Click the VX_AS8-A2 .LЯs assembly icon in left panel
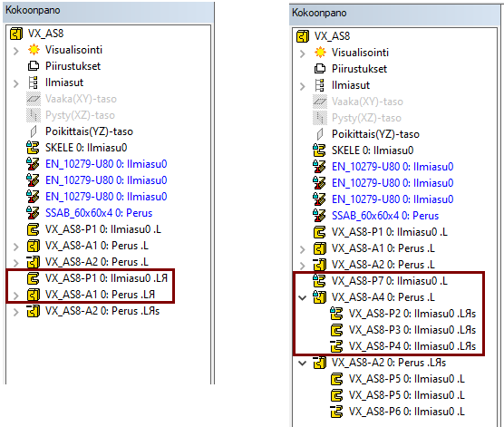504x427 pixels. click(x=34, y=311)
